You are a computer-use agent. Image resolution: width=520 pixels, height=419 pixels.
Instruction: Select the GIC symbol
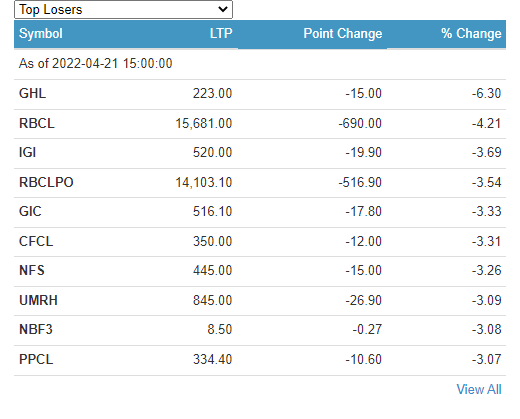30,211
